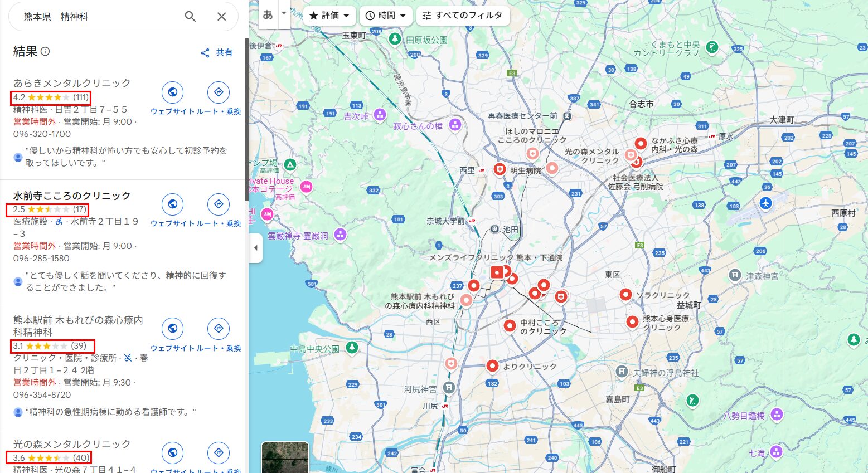Click the 4.2 rating with 111 reviews
868x473 pixels.
click(51, 97)
